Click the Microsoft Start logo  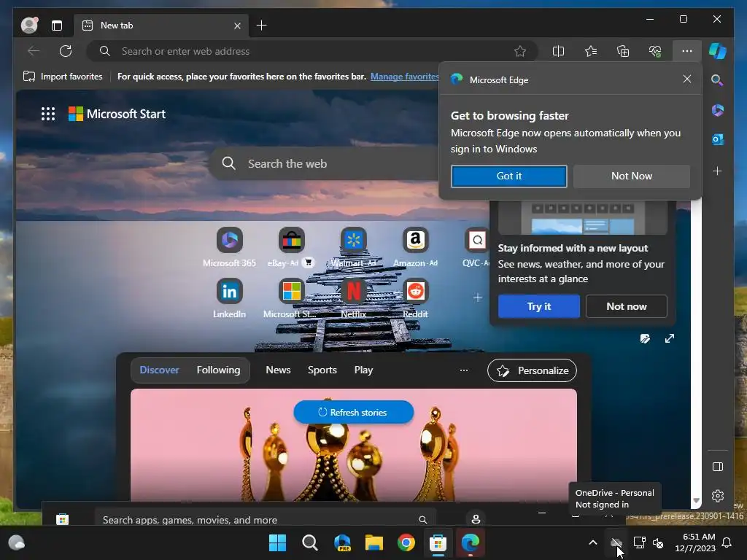[x=117, y=114]
